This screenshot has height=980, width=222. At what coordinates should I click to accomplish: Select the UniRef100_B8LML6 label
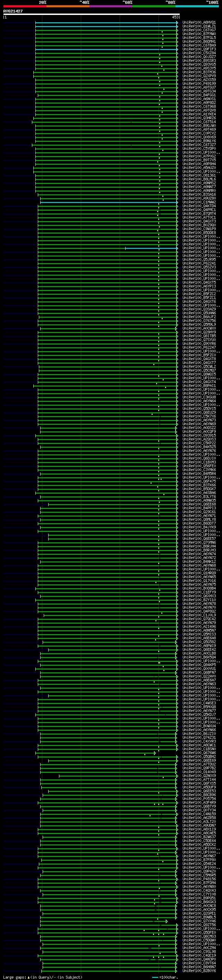tap(199, 179)
